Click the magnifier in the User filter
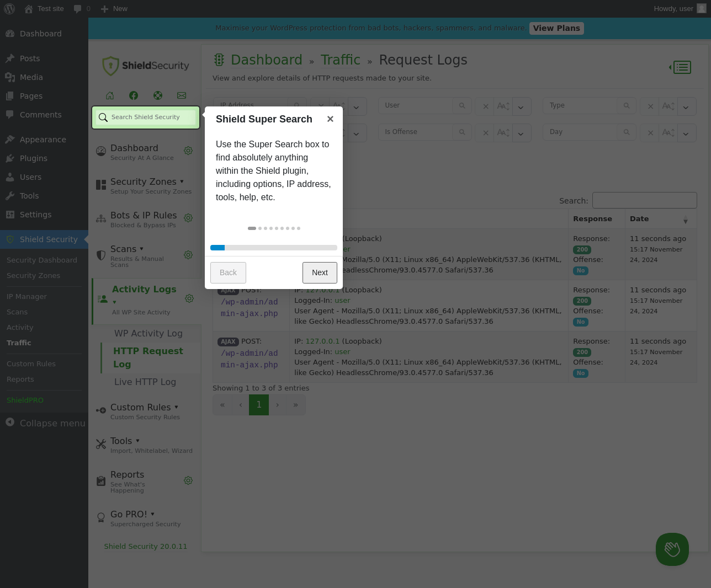Screen dimensions: 711x588 coord(462,105)
